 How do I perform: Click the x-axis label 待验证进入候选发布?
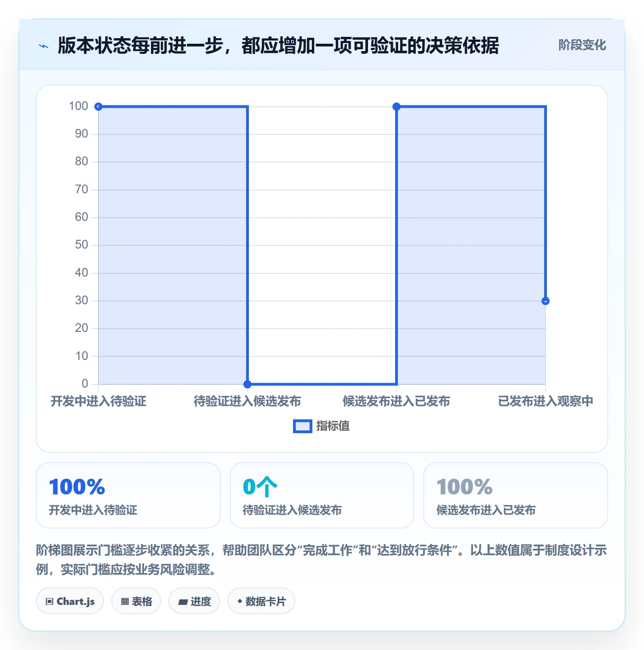coord(247,401)
